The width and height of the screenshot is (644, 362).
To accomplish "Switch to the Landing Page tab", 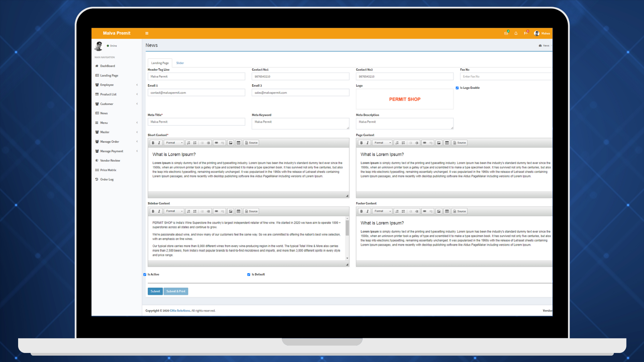I will point(160,63).
